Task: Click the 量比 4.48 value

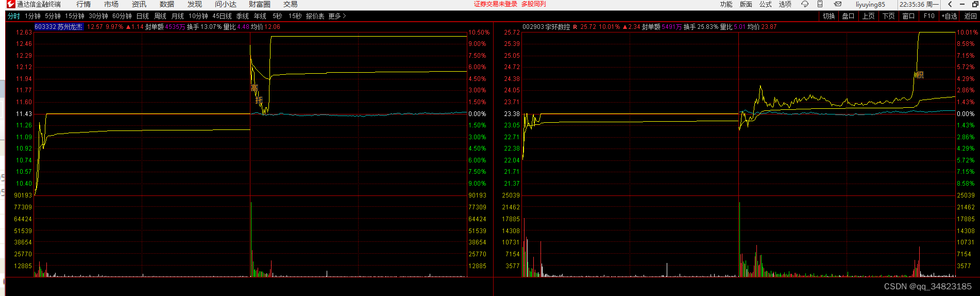Action: (236, 27)
